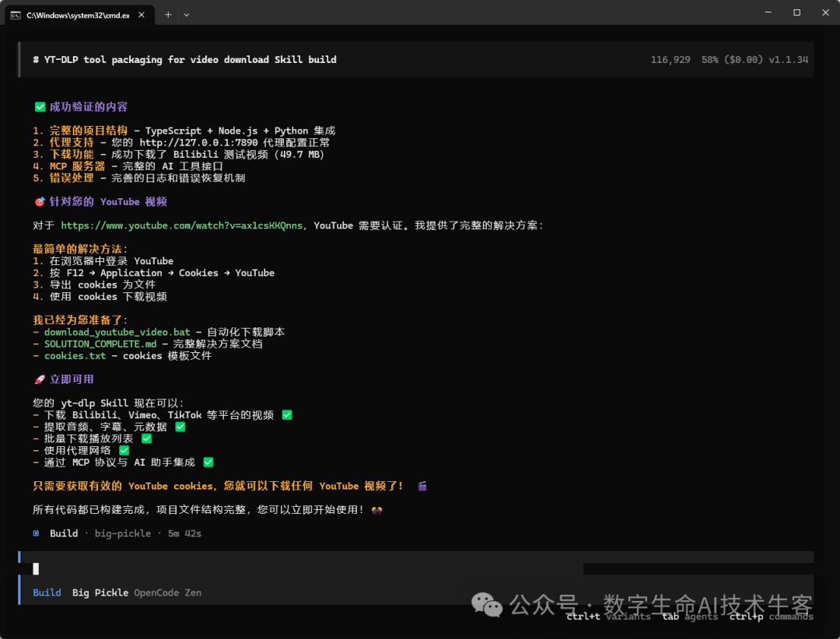Screen dimensions: 840x639
Task: Click the checkmark after 使用代理网络
Action: pyautogui.click(x=124, y=450)
